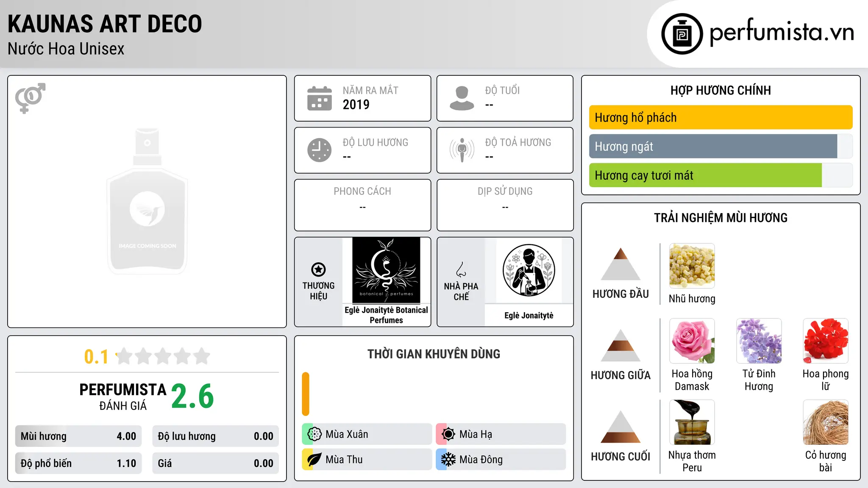Viewport: 868px width, 488px height.
Task: Click the Perfumista rating value 2.6
Action: point(192,396)
